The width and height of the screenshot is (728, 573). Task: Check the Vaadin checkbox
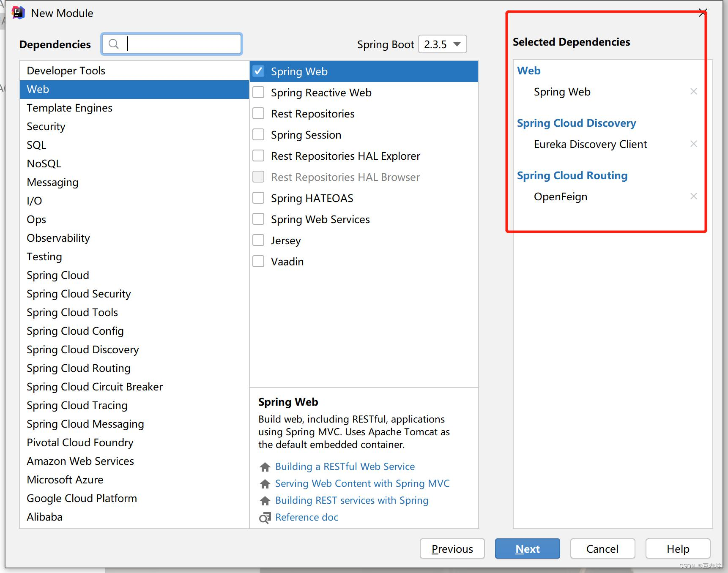258,261
